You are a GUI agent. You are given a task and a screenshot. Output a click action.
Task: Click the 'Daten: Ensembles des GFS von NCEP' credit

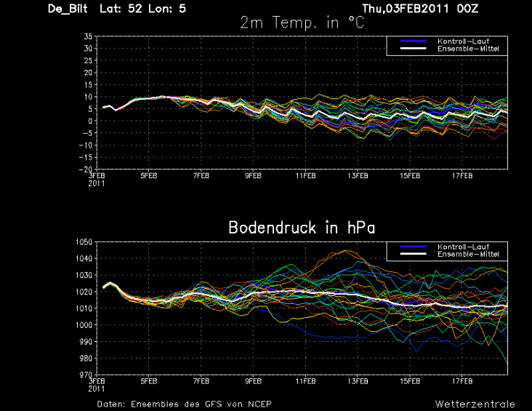pos(184,404)
